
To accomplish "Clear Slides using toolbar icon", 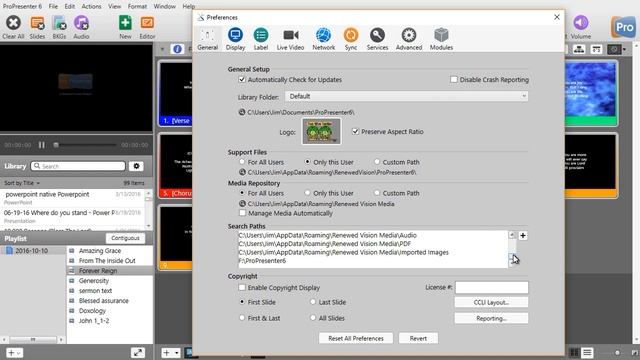I will coord(37,23).
